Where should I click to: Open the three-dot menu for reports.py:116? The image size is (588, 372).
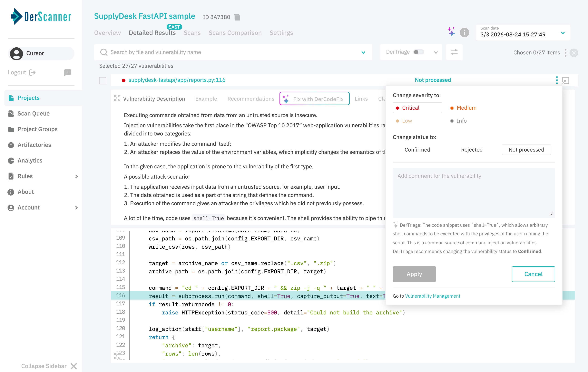[557, 80]
